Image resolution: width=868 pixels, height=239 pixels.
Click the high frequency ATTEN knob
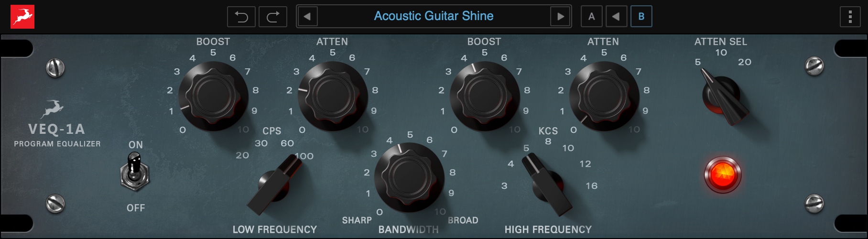604,96
